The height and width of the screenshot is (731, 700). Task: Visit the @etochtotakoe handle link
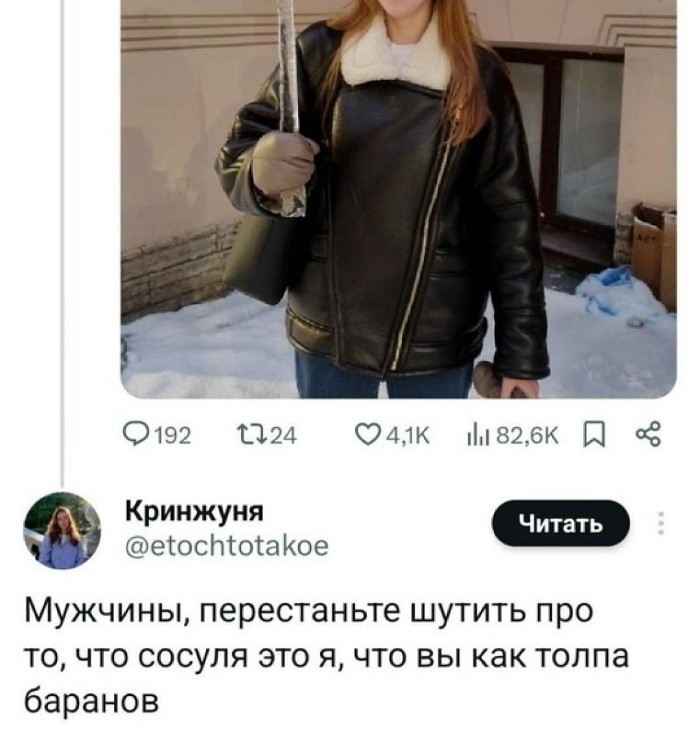click(227, 545)
